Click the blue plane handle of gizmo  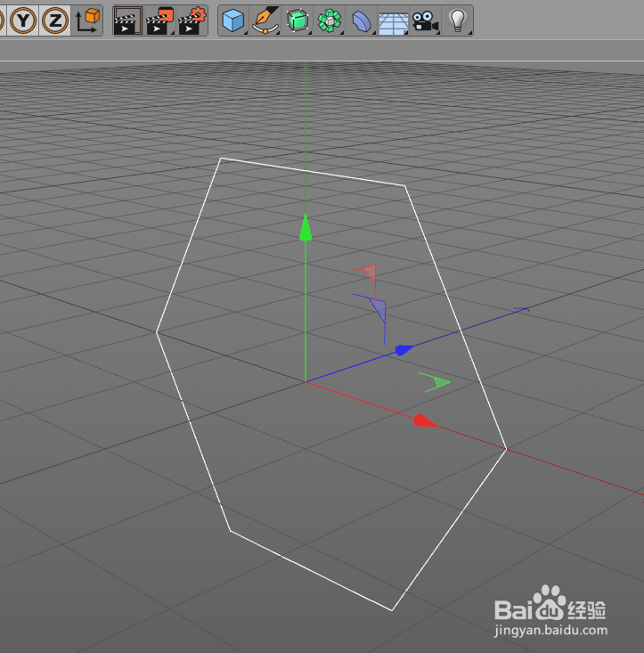tap(379, 309)
